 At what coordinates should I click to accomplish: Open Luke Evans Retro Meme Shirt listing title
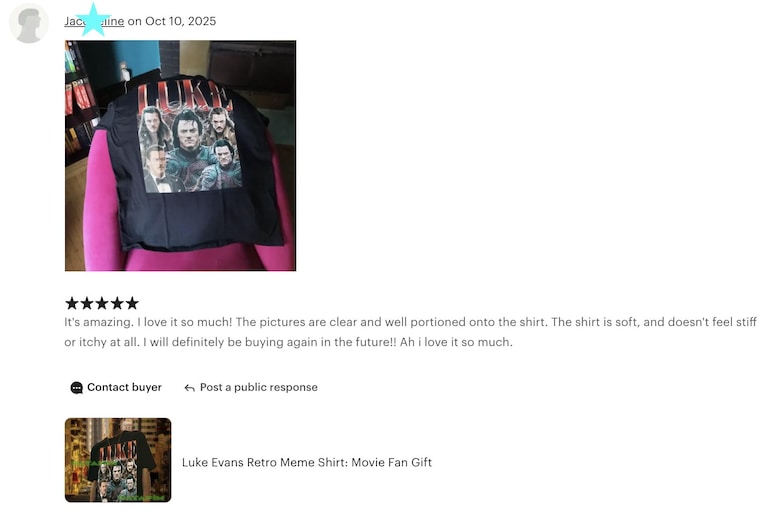tap(307, 462)
